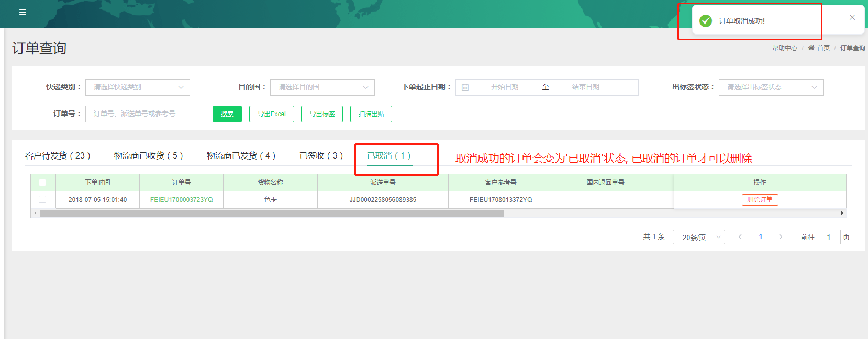Click the 派送单号 column header

pyautogui.click(x=383, y=183)
